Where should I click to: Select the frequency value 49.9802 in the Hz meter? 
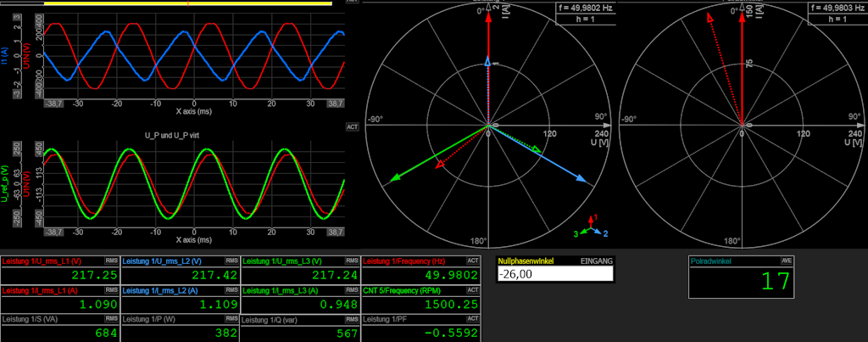(x=451, y=275)
